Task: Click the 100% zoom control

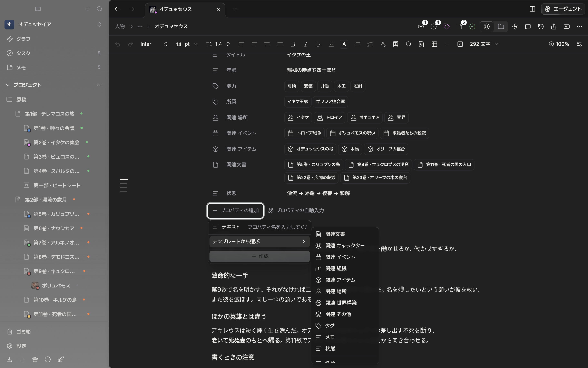Action: point(559,44)
